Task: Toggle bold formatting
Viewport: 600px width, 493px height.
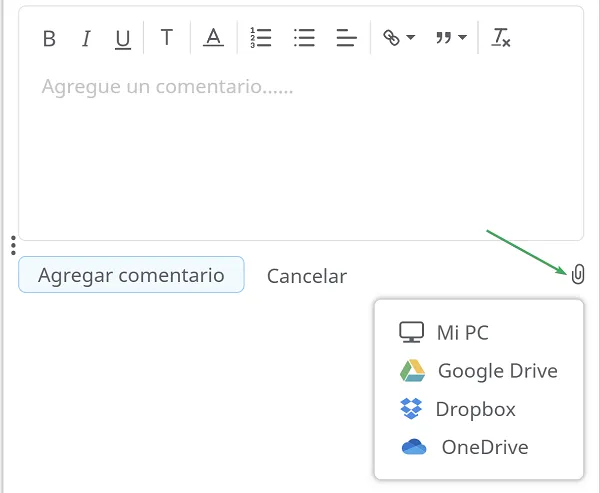Action: tap(49, 38)
